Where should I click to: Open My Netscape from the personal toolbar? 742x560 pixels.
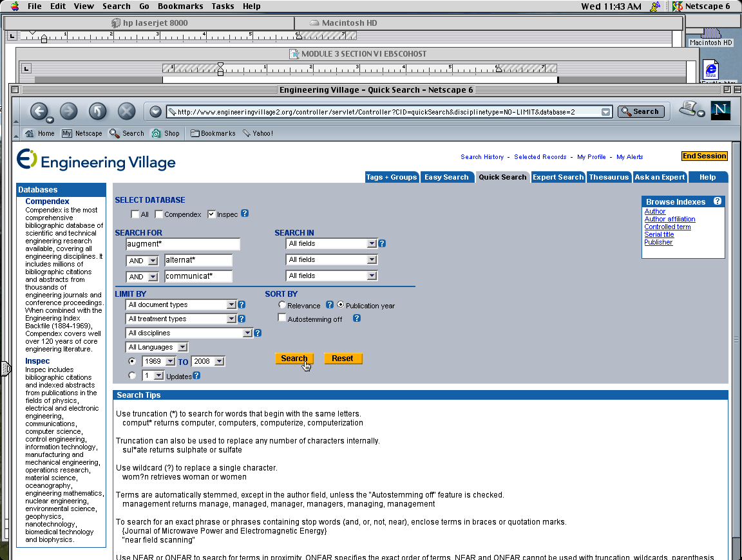click(x=82, y=133)
